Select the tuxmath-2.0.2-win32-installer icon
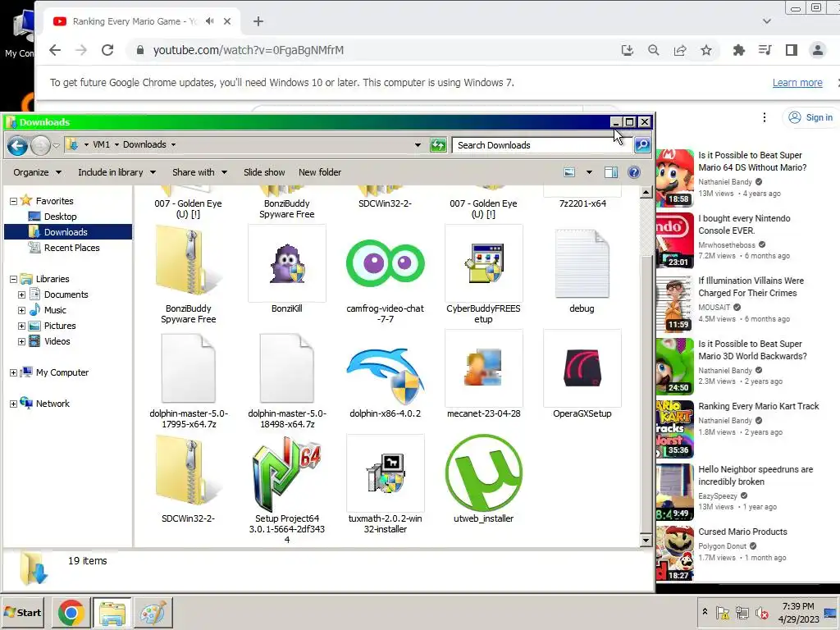Viewport: 840px width, 630px height. point(386,473)
